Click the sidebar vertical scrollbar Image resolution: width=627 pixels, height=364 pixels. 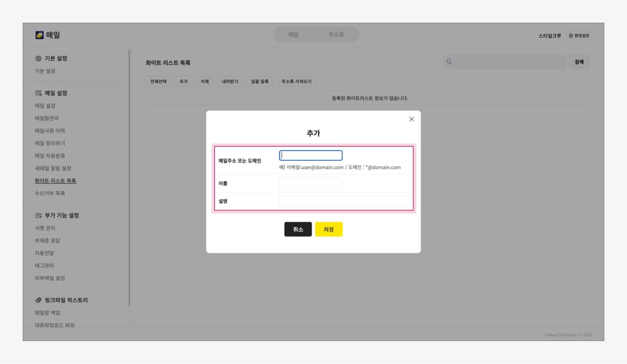129,177
